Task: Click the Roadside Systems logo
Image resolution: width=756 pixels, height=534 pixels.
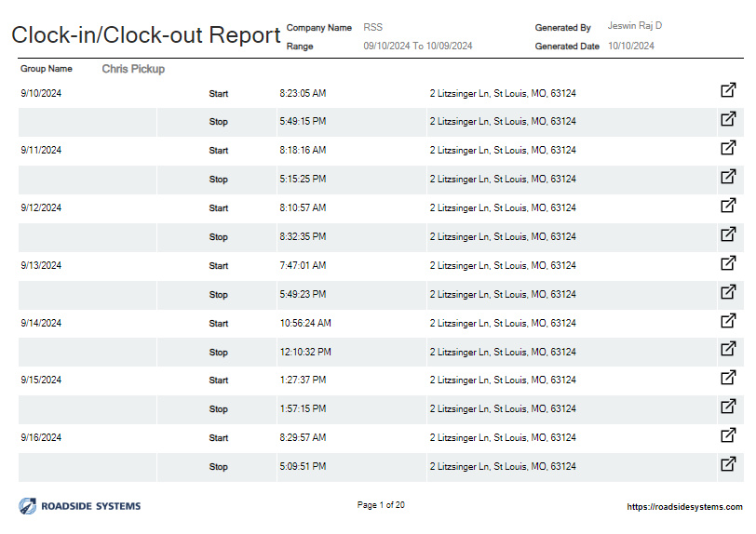Action: [80, 506]
